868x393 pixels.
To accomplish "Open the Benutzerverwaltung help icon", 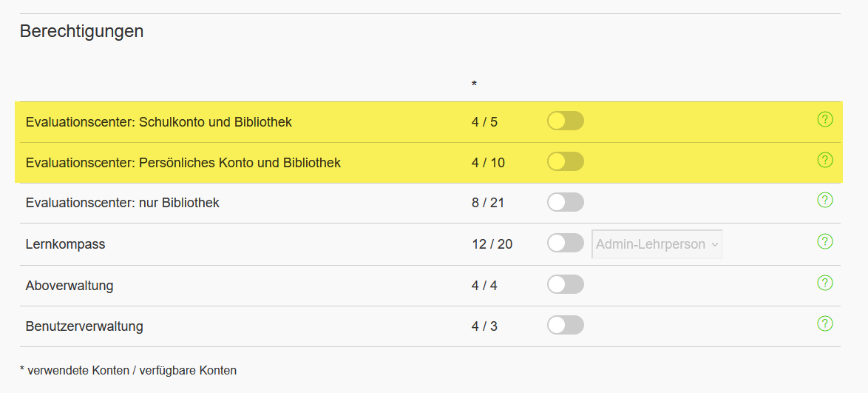I will [x=825, y=323].
